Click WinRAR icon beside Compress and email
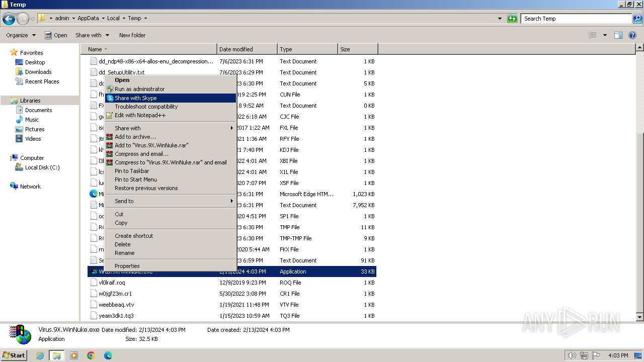The image size is (644, 362). pos(110,154)
